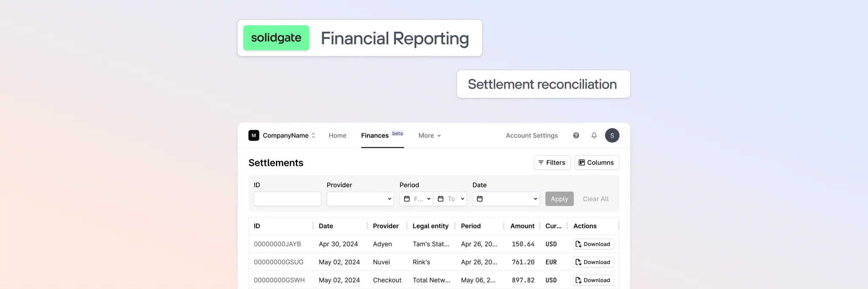Open the More navigation dropdown
Viewport: 868px width, 289px height.
pos(429,135)
